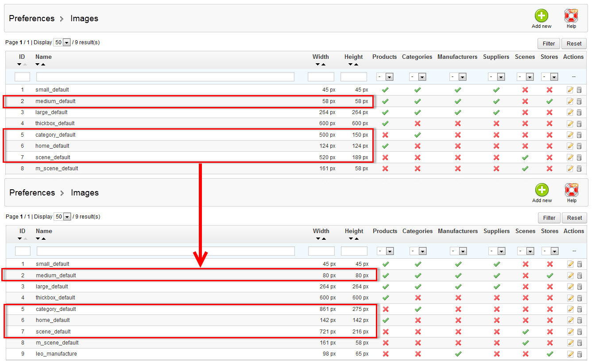The width and height of the screenshot is (592, 364).
Task: Click the green Add new icon in lower panel
Action: [542, 190]
